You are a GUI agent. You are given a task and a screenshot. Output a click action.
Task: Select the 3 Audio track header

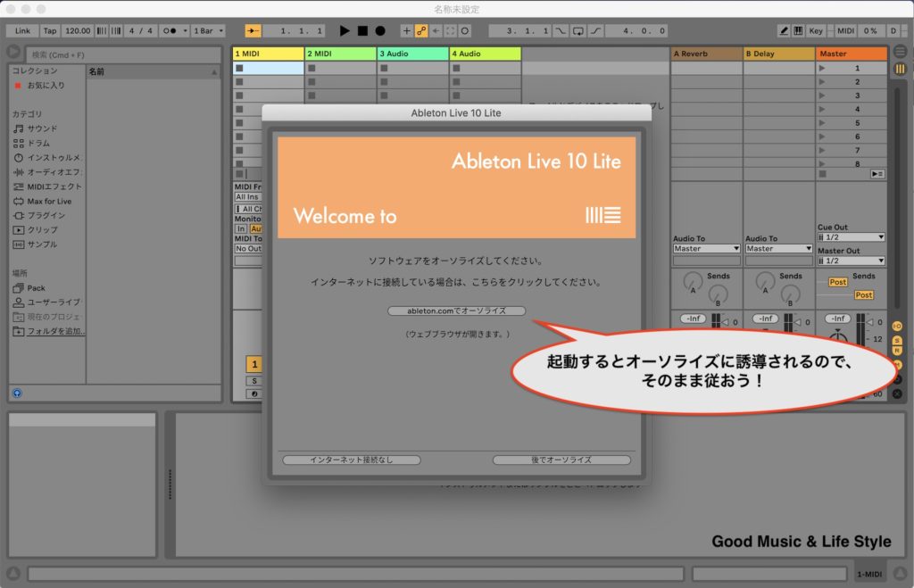click(x=413, y=54)
